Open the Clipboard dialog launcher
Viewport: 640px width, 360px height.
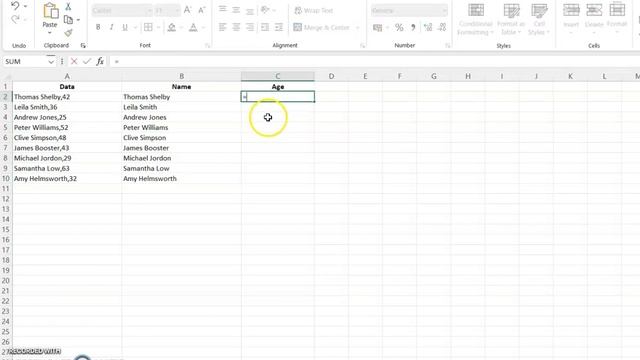tap(83, 45)
